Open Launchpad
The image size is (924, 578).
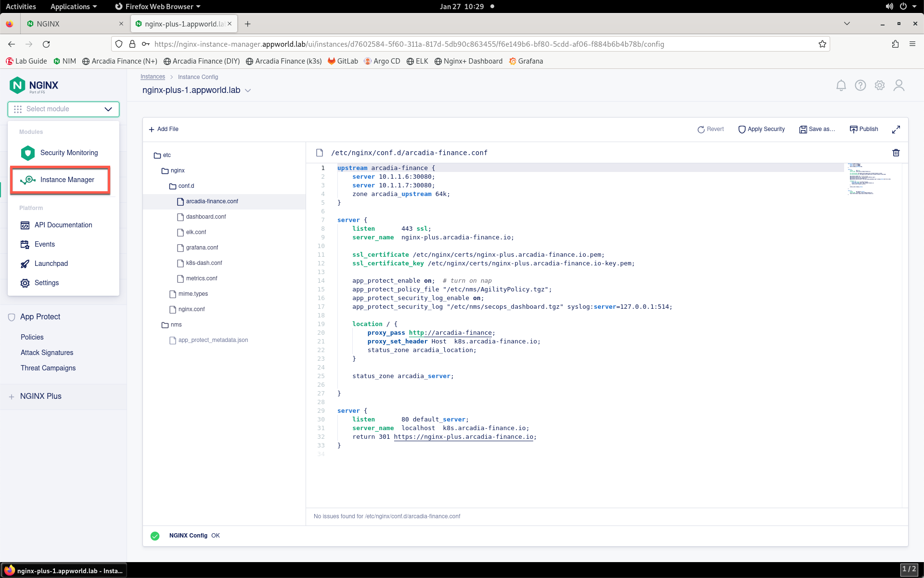coord(51,263)
